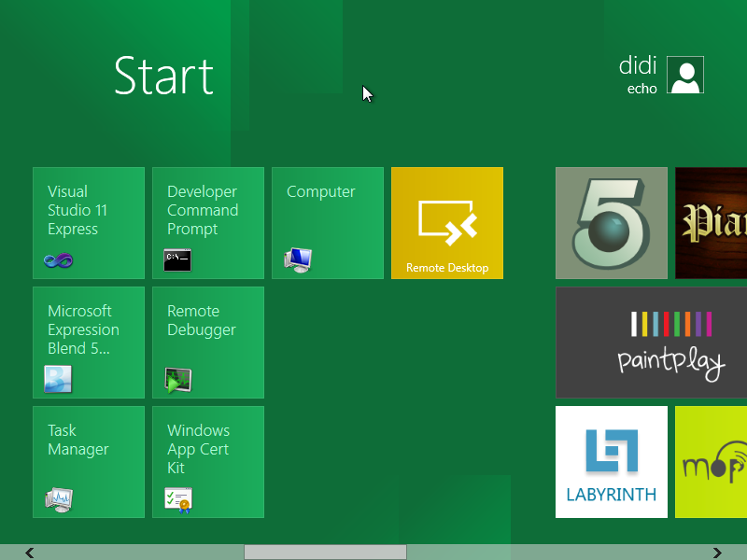The image size is (747, 560).
Task: Launch Windows App Cert Kit tile
Action: 208,462
